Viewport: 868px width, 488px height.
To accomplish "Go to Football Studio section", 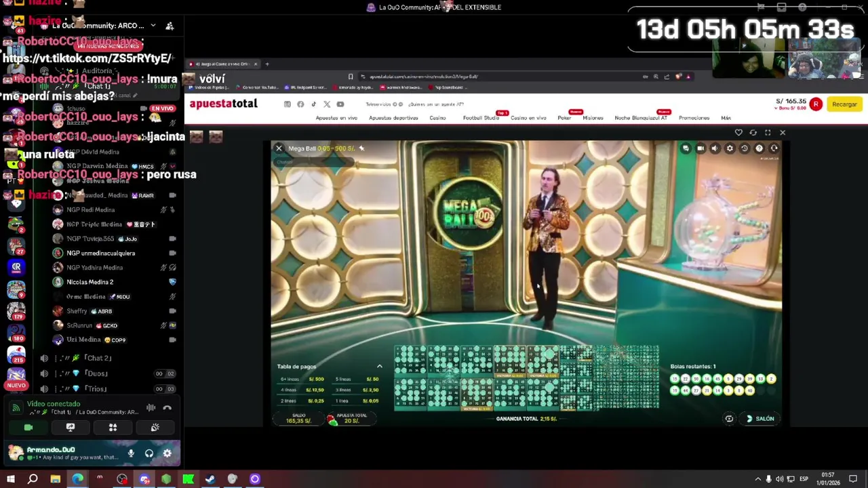I will pyautogui.click(x=481, y=118).
